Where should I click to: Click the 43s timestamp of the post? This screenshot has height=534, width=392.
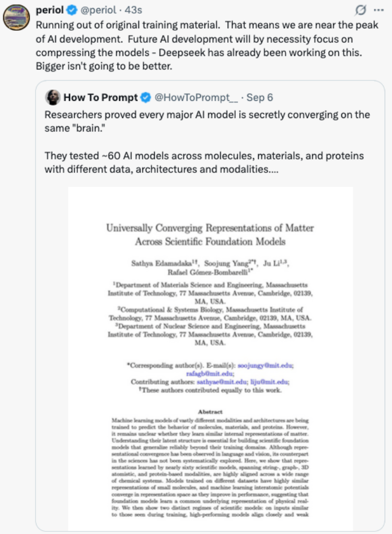coord(133,10)
